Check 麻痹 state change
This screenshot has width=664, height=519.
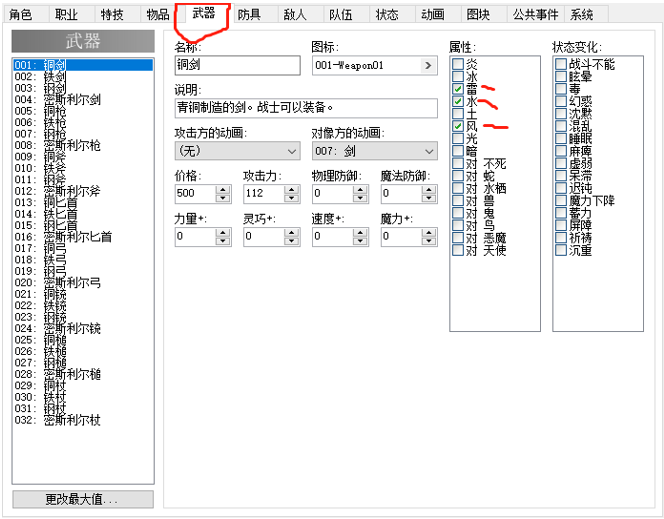pyautogui.click(x=561, y=151)
